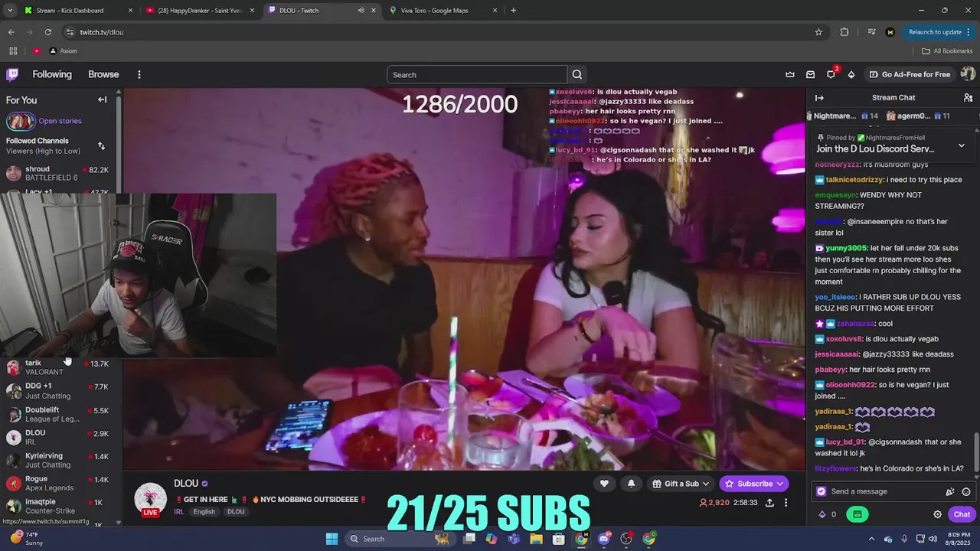Reload the Twitch page

click(47, 32)
